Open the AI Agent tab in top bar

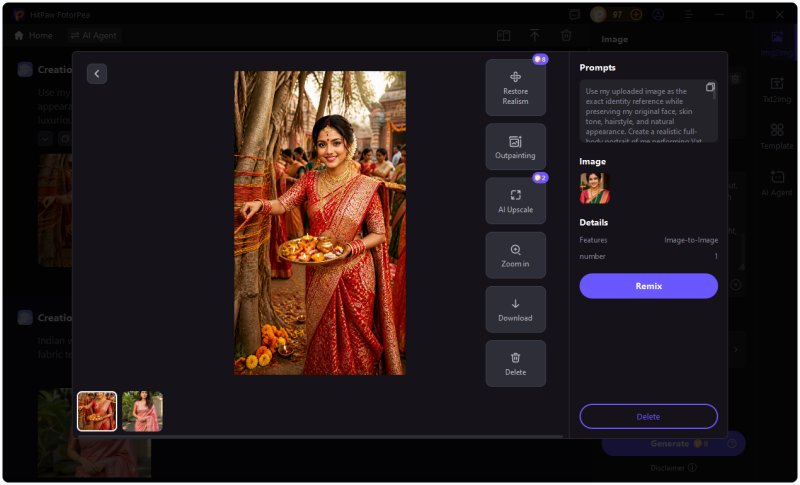coord(93,36)
